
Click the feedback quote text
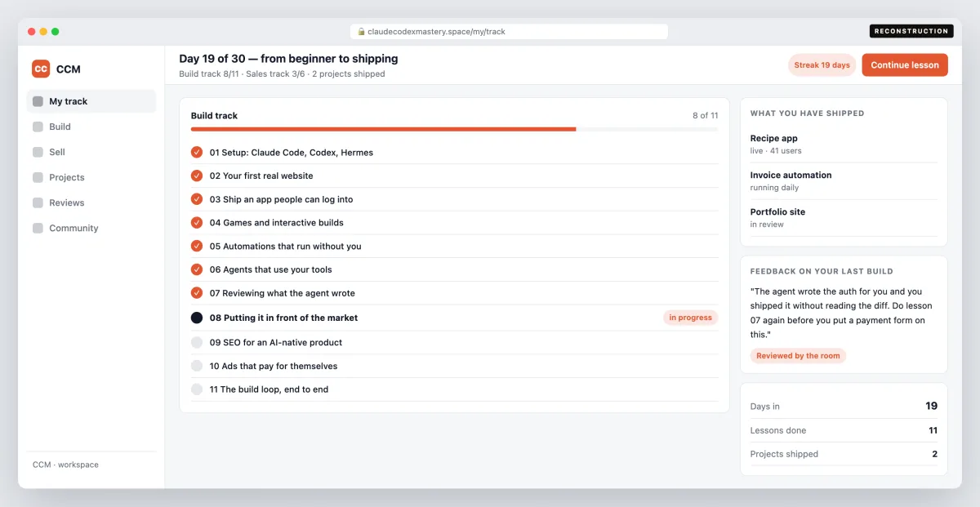[841, 313]
